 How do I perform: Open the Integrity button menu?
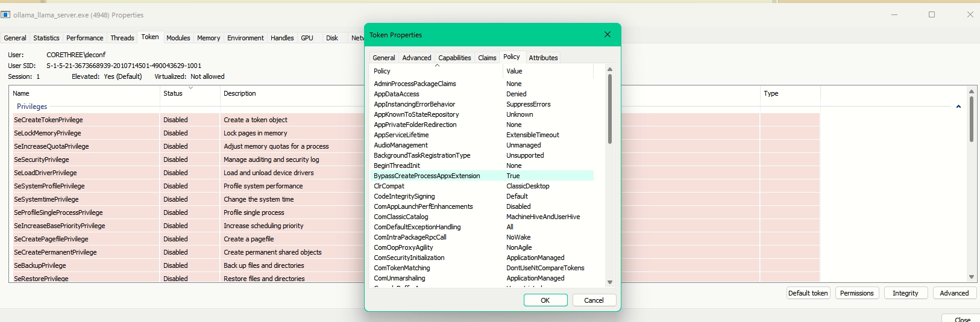point(905,293)
